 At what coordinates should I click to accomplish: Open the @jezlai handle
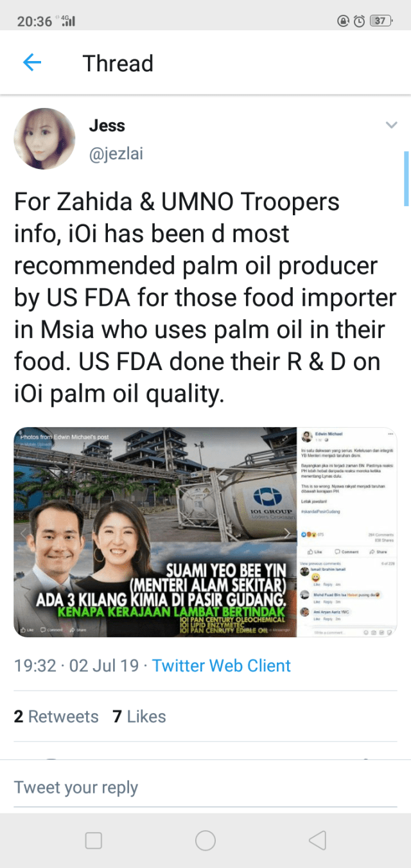point(117,155)
